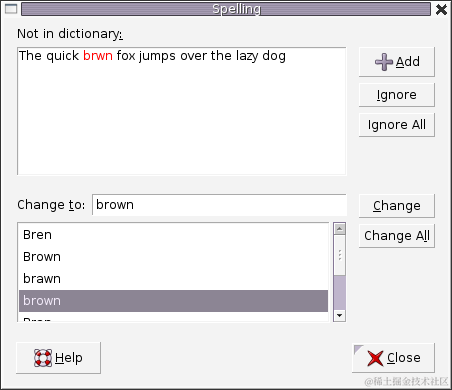Click the misspelled red word 'brwn'

click(98, 56)
